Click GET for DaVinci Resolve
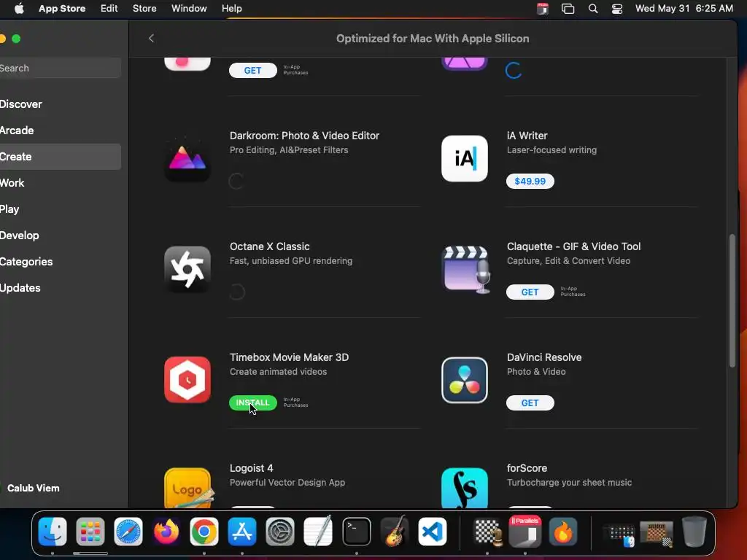The image size is (747, 560). pyautogui.click(x=530, y=402)
